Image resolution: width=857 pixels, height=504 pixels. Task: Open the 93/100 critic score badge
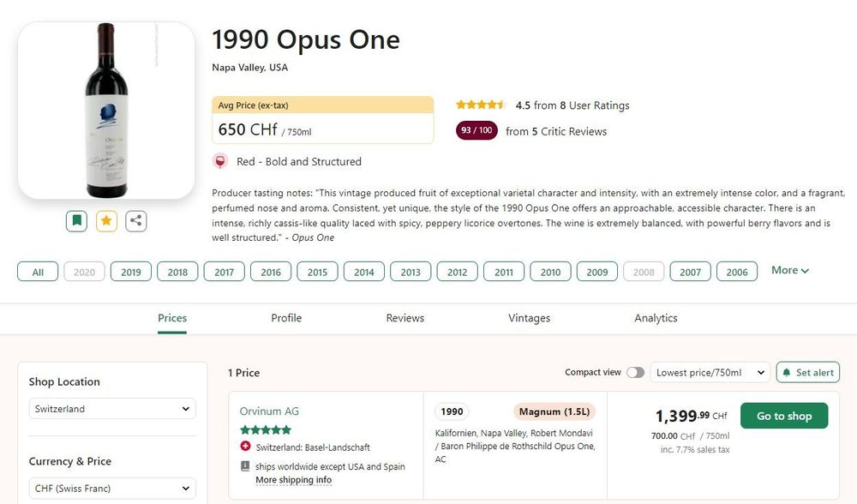476,131
